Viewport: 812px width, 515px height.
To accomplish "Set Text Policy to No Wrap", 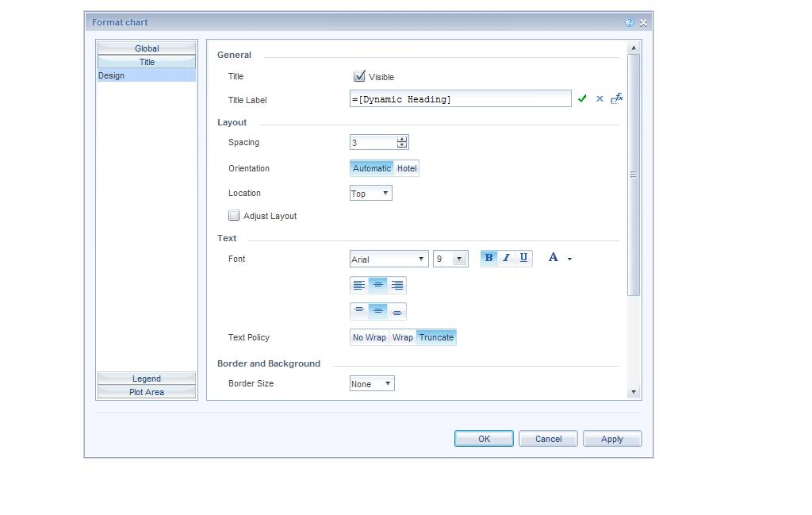I will 369,337.
